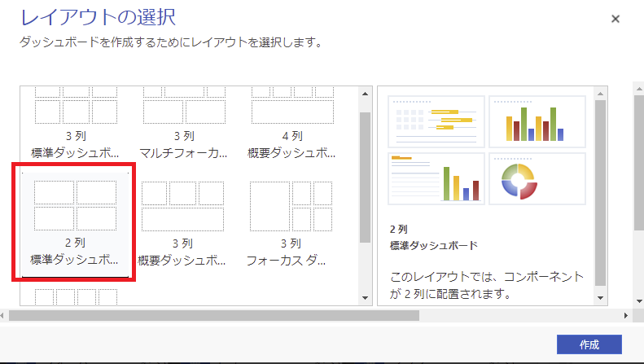Click the layout list vertical scrollbar thumb
The height and width of the screenshot is (364, 644).
(365, 178)
